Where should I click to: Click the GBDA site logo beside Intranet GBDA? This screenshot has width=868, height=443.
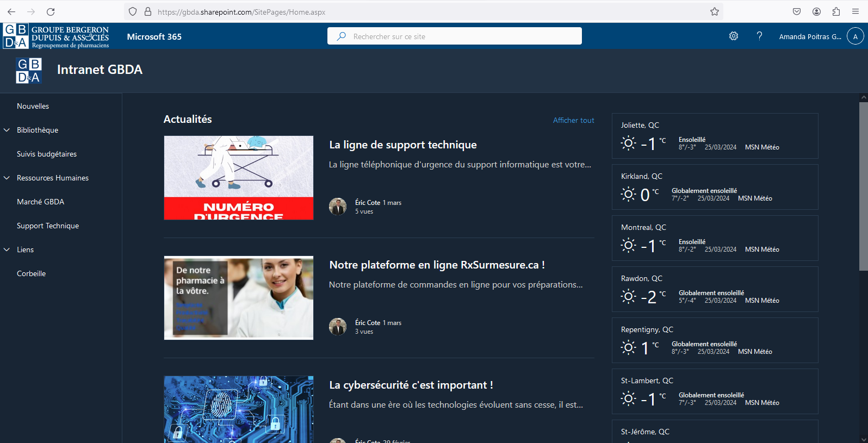point(29,70)
